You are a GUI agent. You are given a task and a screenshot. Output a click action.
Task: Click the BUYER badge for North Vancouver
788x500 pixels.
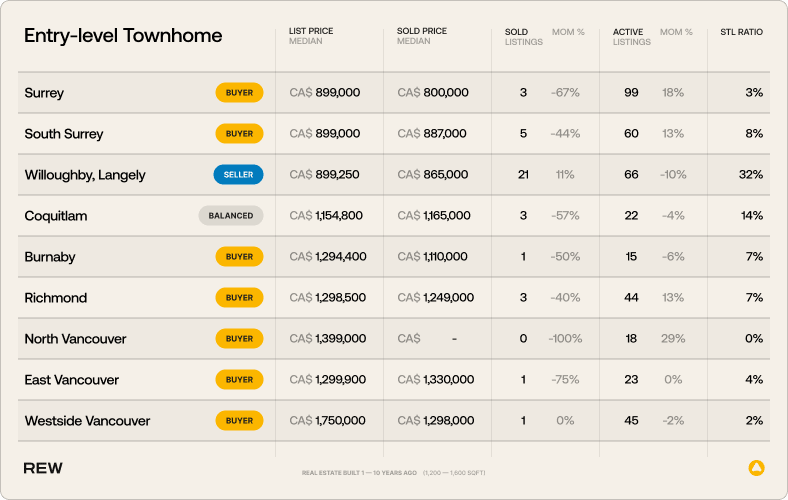[239, 339]
